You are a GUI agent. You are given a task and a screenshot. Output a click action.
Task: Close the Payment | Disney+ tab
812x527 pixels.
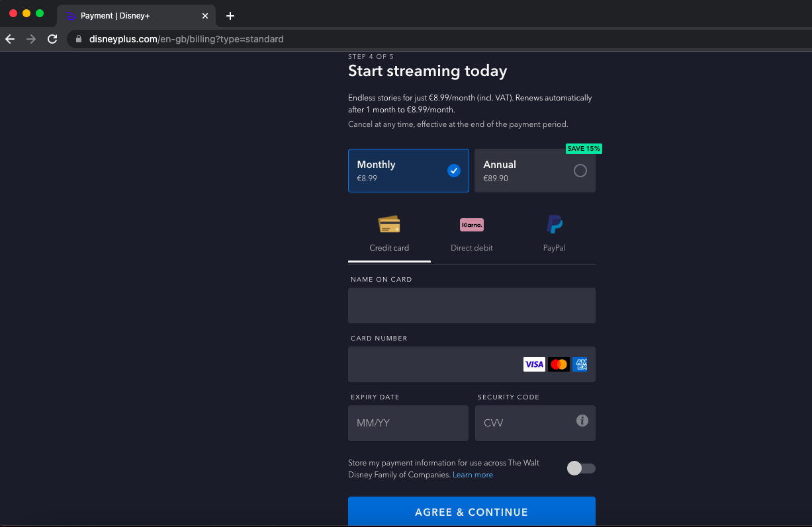tap(205, 16)
